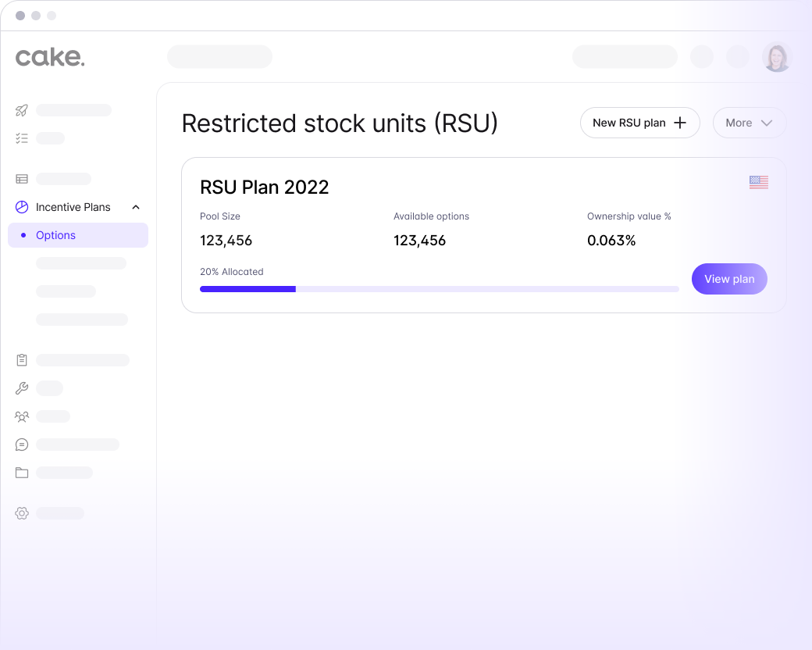
Task: Click the cake logo in the top left
Action: [50, 57]
